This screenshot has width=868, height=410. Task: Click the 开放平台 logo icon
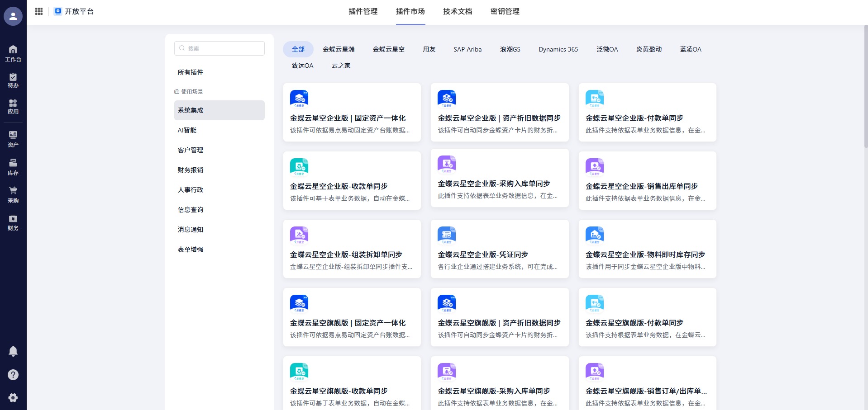pos(58,11)
